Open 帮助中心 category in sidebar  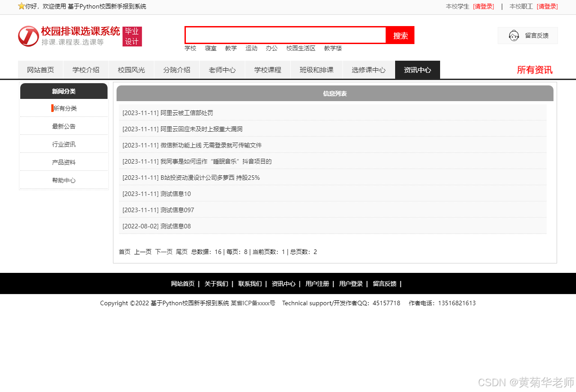64,180
